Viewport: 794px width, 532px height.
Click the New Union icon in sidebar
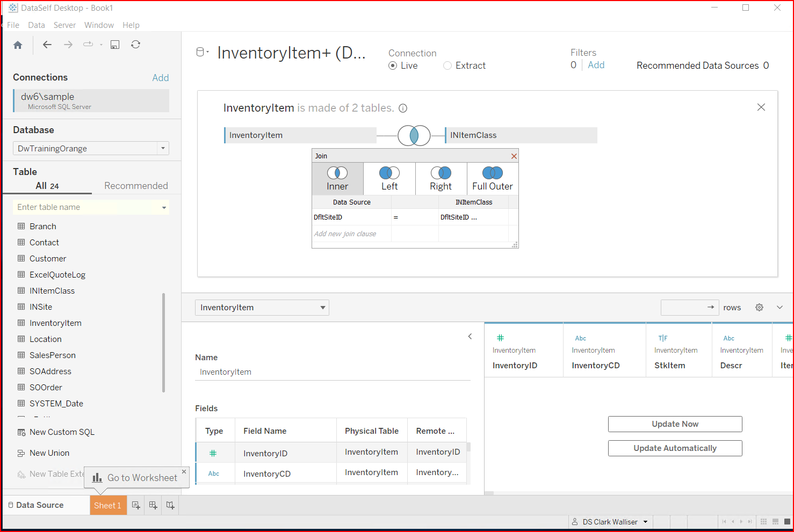point(49,453)
